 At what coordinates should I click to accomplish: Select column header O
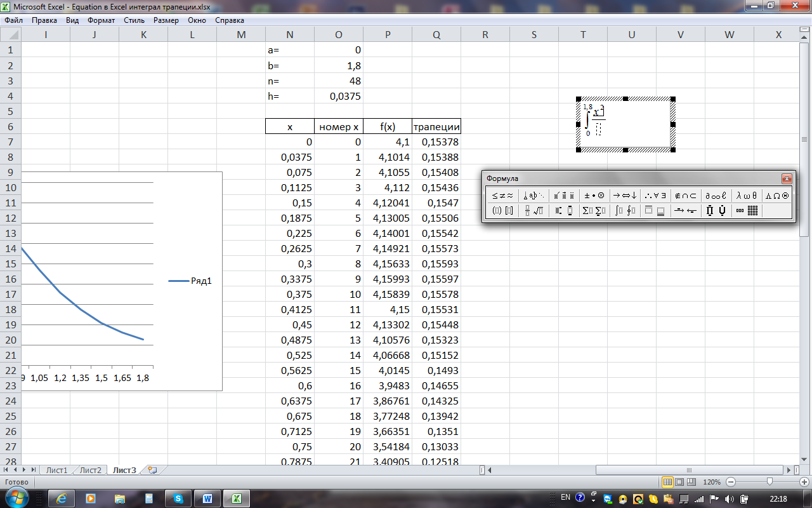339,35
